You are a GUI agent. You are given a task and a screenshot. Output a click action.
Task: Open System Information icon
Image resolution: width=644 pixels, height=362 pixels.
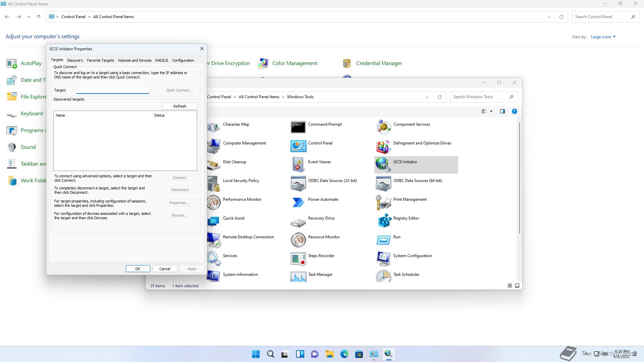[213, 276]
